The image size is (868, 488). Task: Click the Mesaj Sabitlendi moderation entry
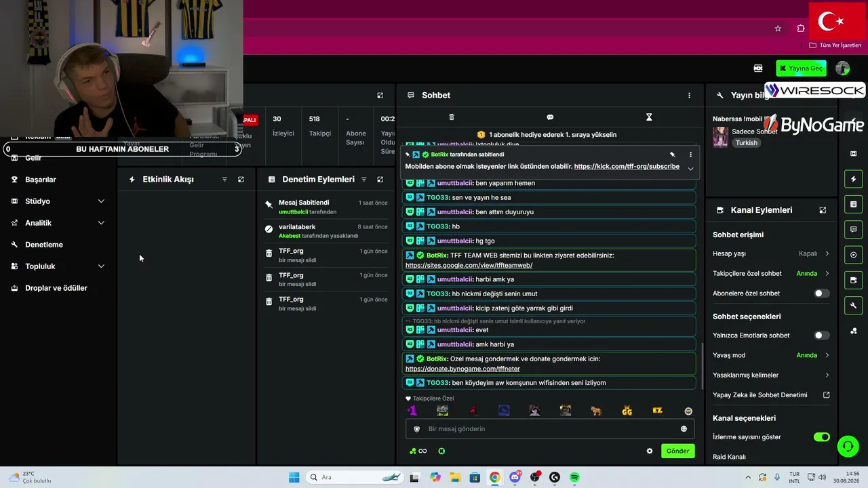326,207
